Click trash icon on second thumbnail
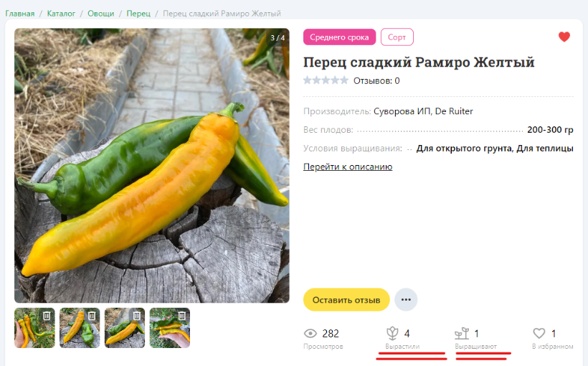The width and height of the screenshot is (588, 366). pyautogui.click(x=92, y=316)
